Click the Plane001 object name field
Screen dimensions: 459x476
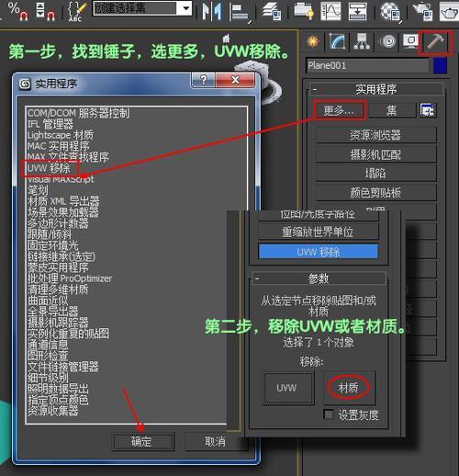click(x=368, y=65)
